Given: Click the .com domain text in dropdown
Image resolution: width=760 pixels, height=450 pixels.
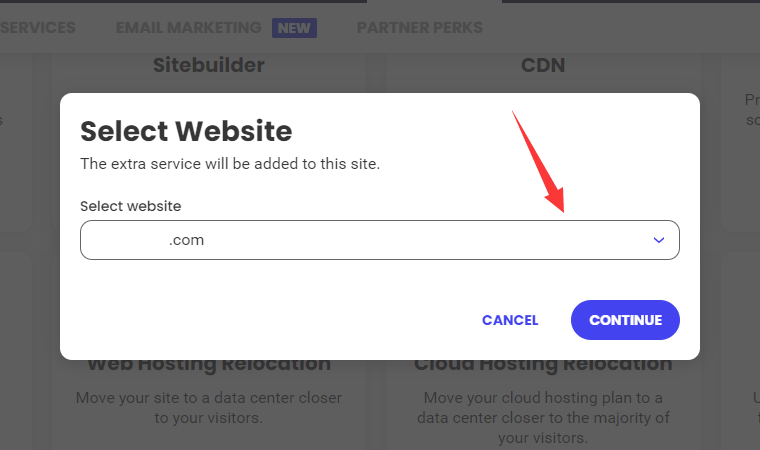Looking at the screenshot, I should pos(186,240).
